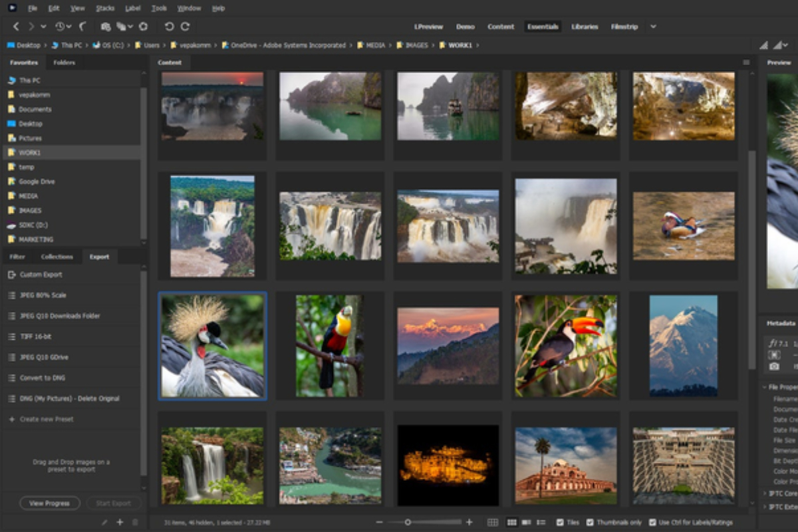Click the boomerang Return to Photoshop icon
798x532 pixels.
click(83, 27)
